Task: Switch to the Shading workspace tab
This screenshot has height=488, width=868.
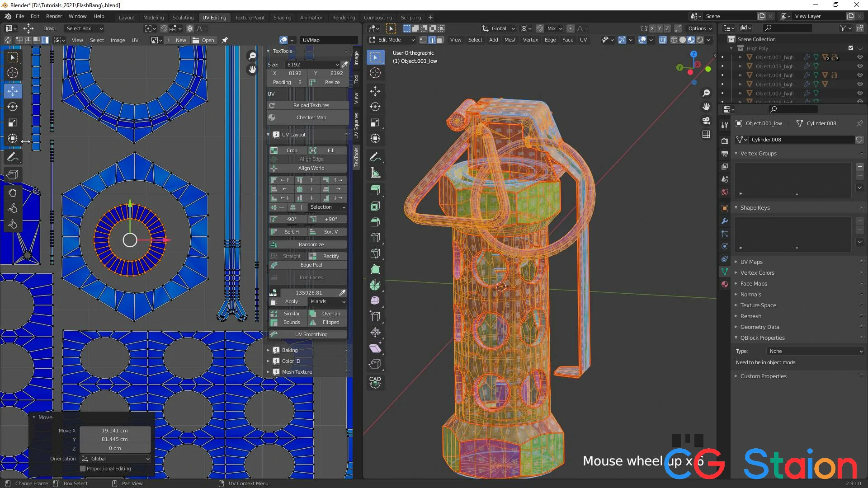Action: 282,17
